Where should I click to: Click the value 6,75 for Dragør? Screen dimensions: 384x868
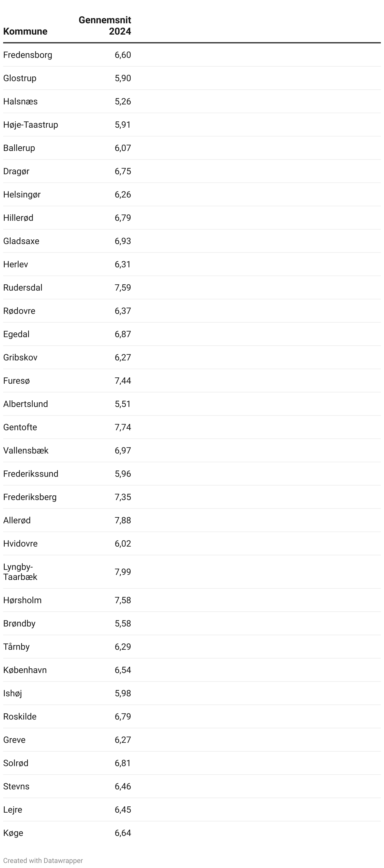tap(123, 171)
